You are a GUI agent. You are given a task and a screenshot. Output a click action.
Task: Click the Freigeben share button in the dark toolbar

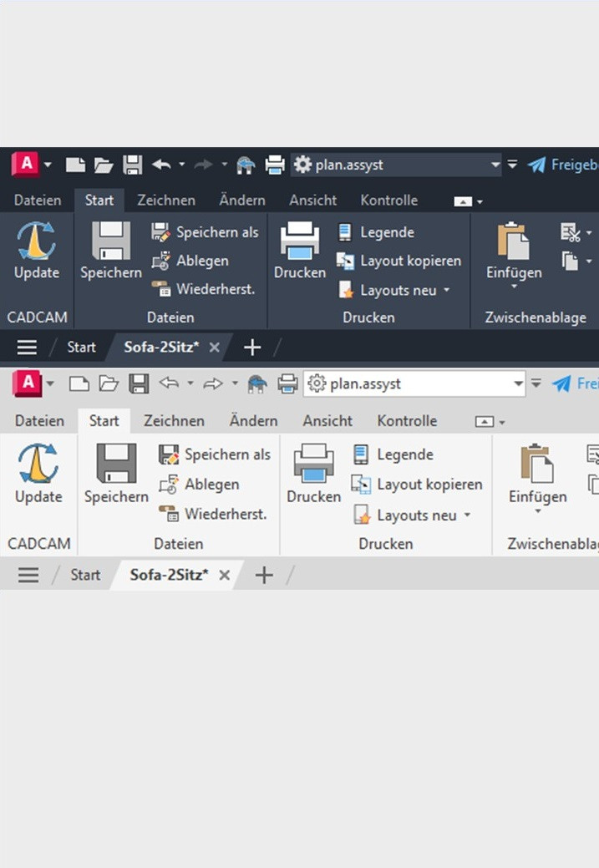click(x=564, y=165)
